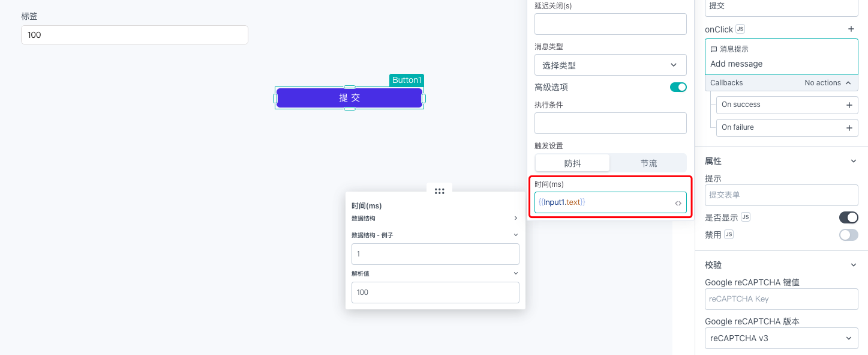Click the reCAPTCHA Key input field
This screenshot has height=355, width=868.
point(781,299)
